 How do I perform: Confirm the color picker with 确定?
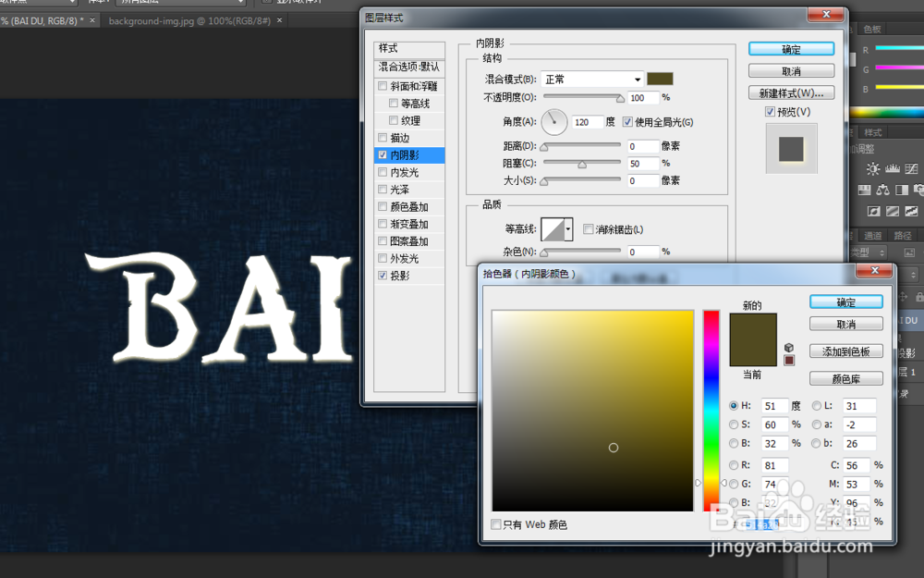(846, 302)
